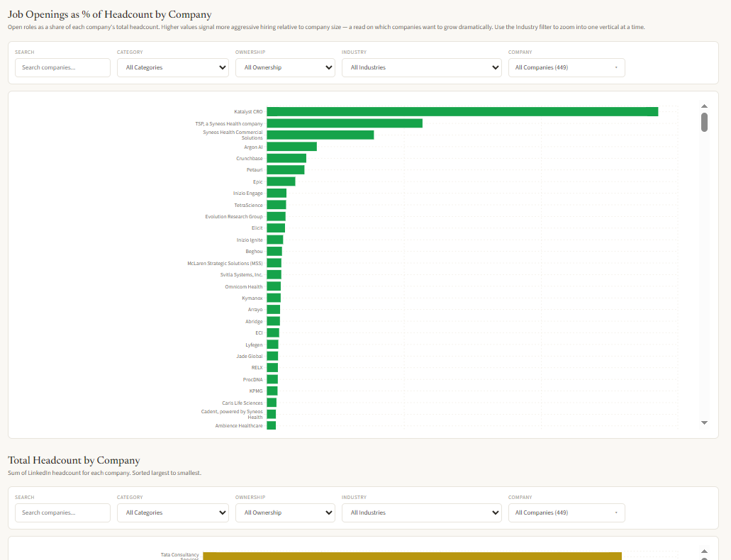The width and height of the screenshot is (731, 560).
Task: Click the TetraScience bar
Action: click(277, 205)
